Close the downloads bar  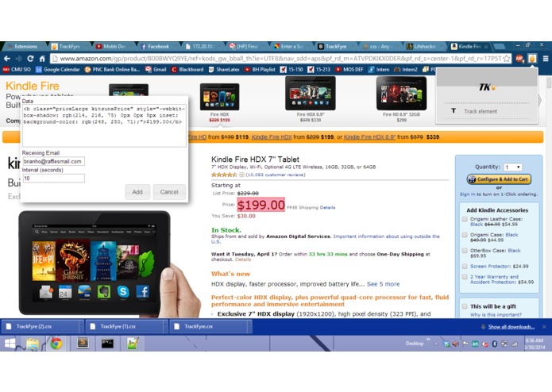[544, 327]
